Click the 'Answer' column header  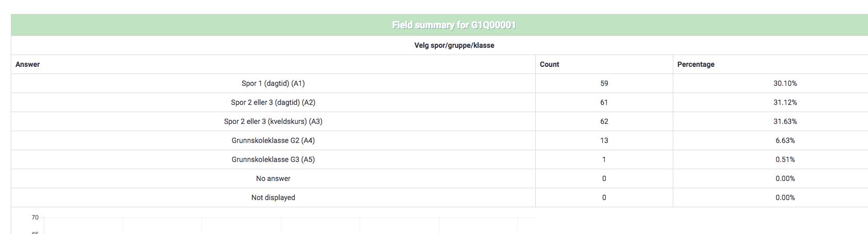pyautogui.click(x=28, y=64)
